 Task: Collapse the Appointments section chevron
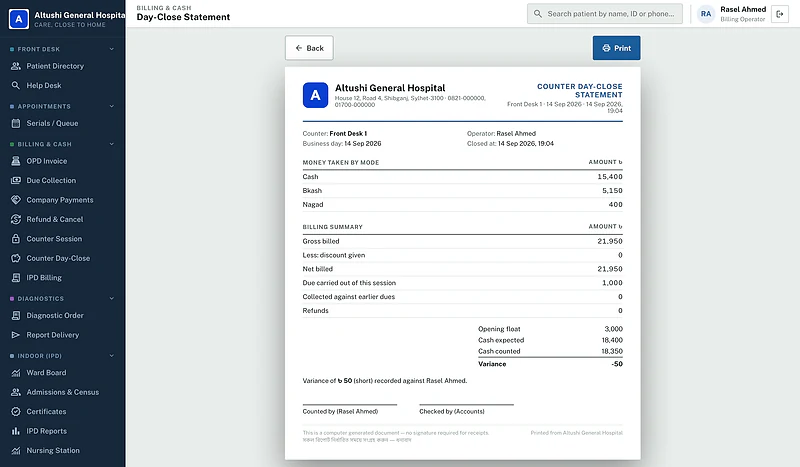[x=112, y=106]
